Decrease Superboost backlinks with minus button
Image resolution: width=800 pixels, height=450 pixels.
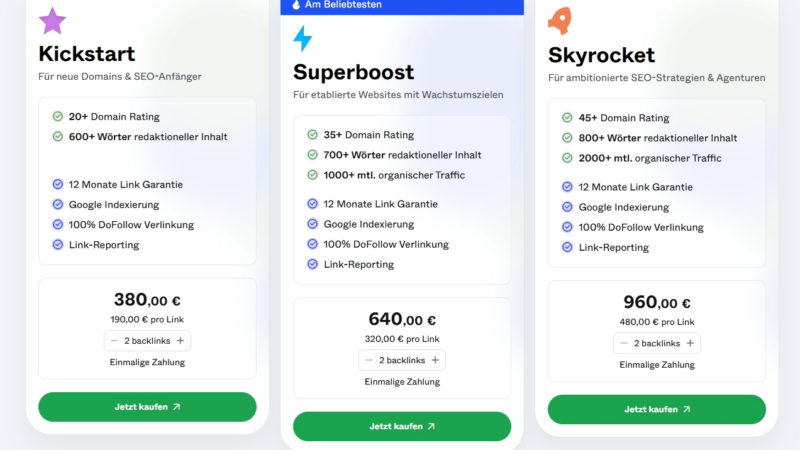click(369, 360)
